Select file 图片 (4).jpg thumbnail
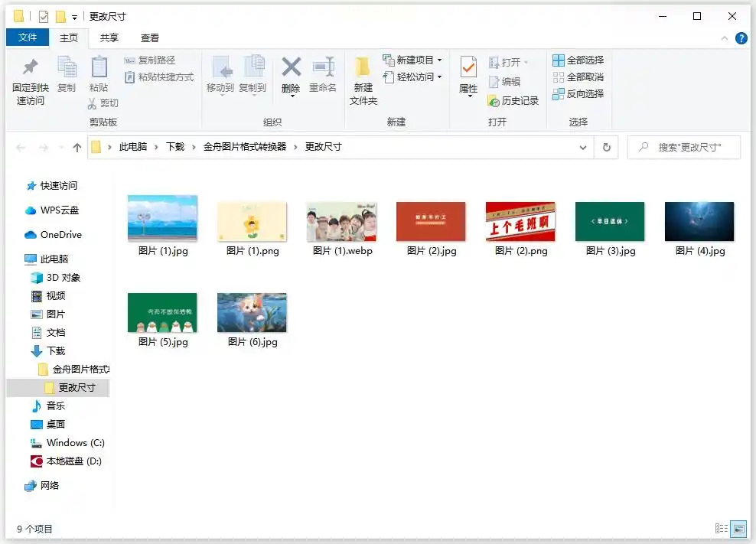The width and height of the screenshot is (756, 544). [x=699, y=221]
